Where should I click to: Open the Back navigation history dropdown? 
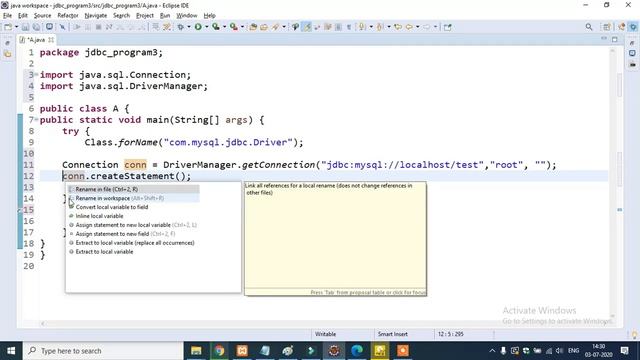(418, 27)
